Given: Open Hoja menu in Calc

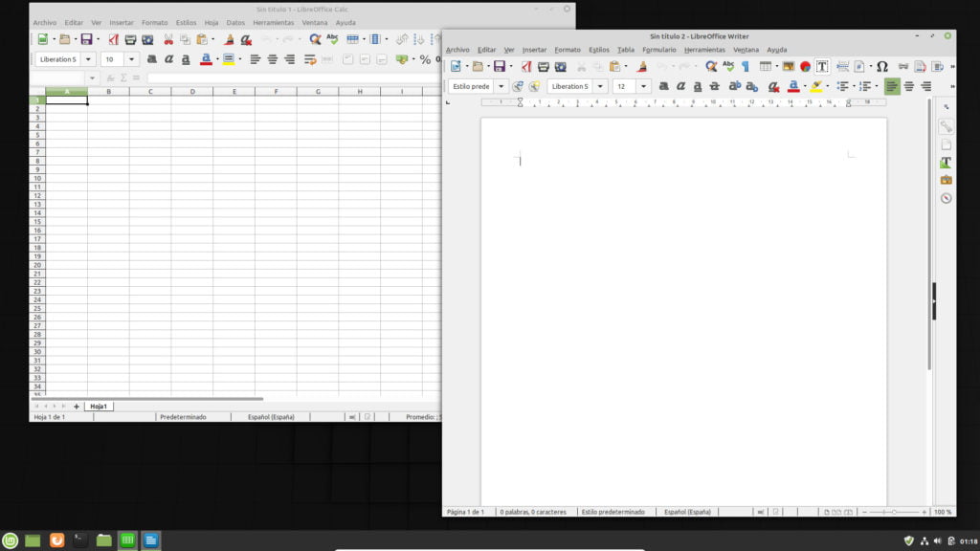Looking at the screenshot, I should tap(212, 23).
